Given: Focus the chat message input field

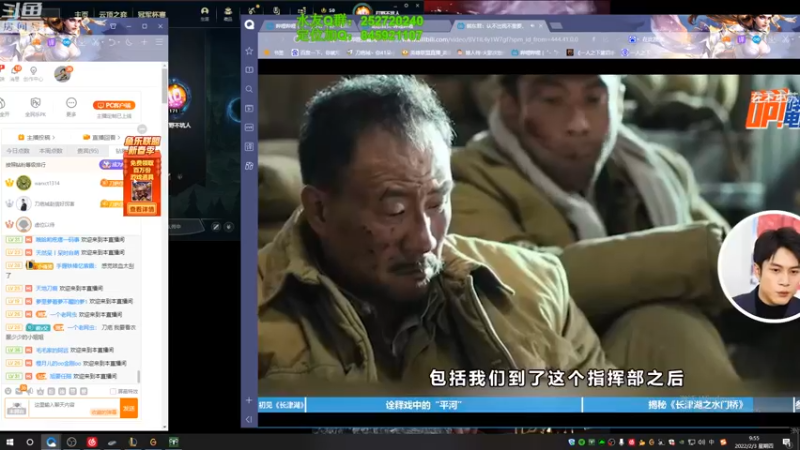Looking at the screenshot, I should point(74,408).
